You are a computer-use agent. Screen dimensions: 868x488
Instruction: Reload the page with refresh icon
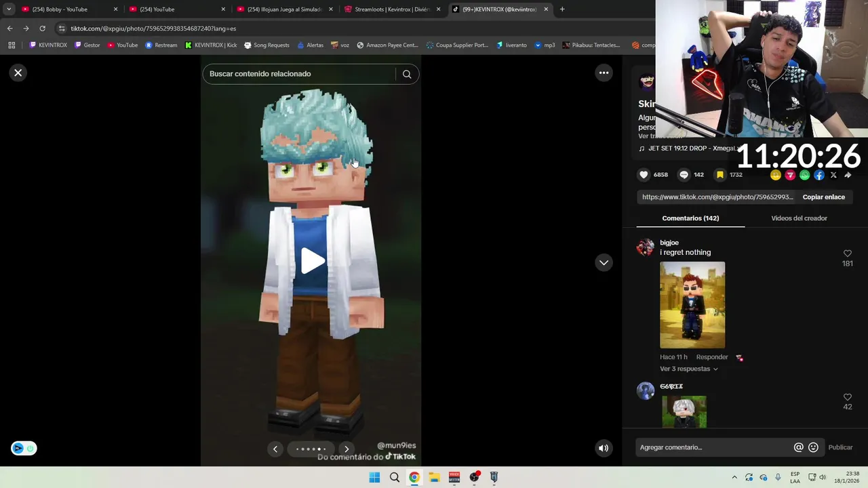click(x=42, y=28)
